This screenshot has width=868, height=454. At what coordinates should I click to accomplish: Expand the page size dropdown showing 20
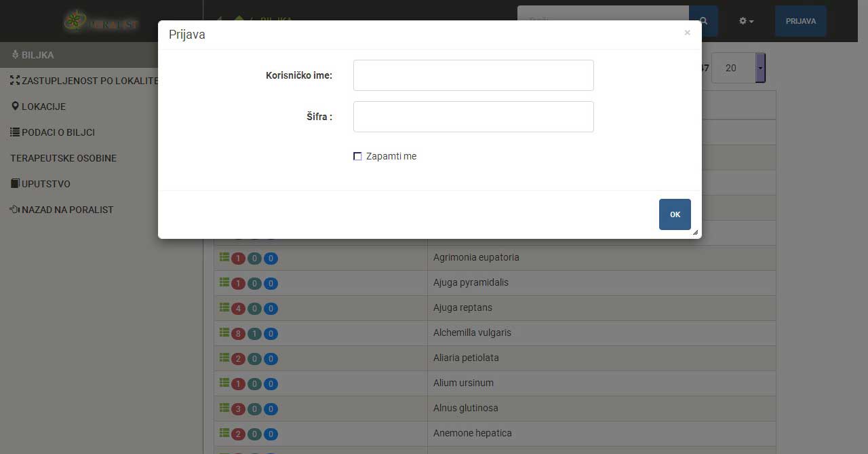point(760,68)
